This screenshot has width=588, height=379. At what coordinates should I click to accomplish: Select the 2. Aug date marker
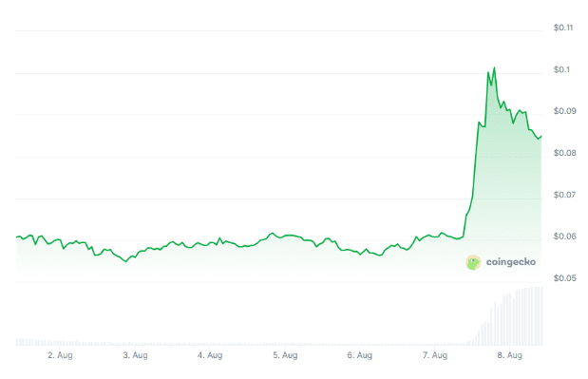60,355
